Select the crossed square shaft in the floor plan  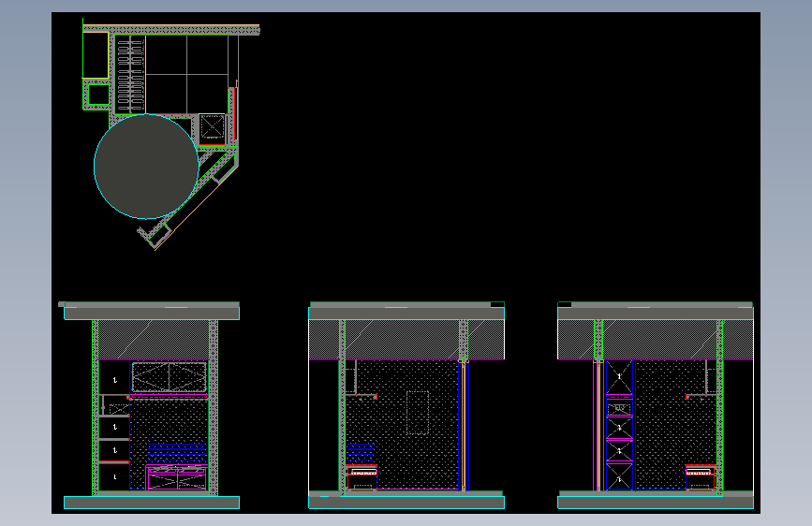pos(213,127)
